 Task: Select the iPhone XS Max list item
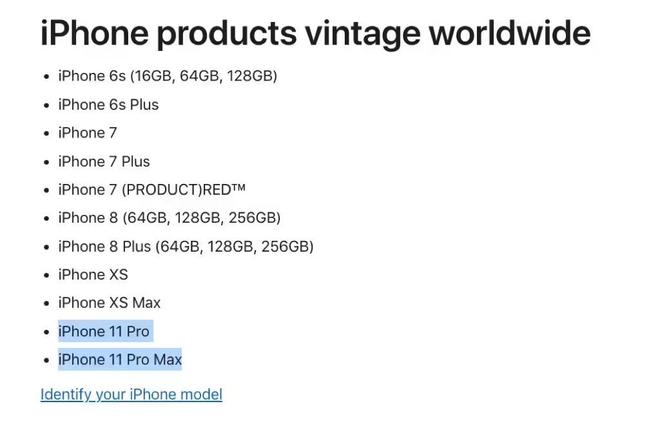(x=109, y=303)
